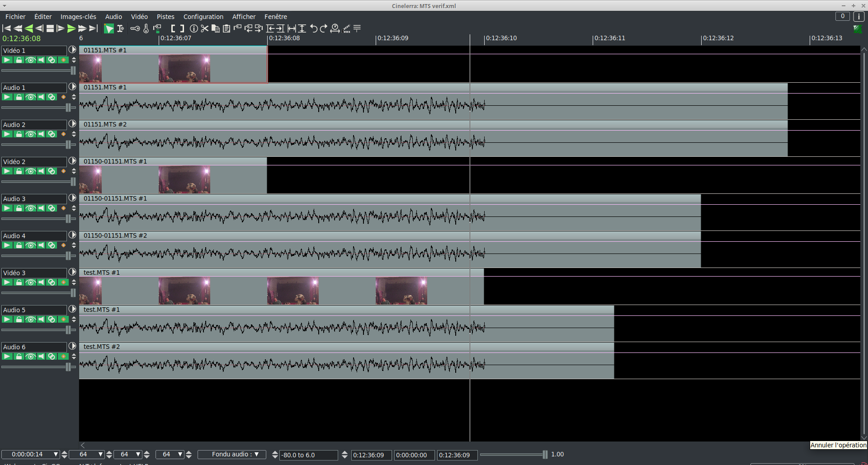Click the set in-point bracket icon
Viewport: 868px width, 465px height.
pos(173,28)
